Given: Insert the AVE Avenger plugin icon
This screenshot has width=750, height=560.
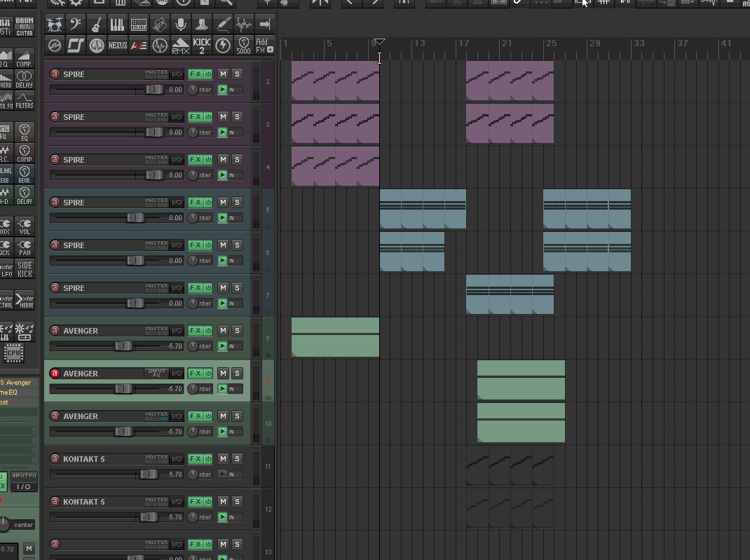Looking at the screenshot, I should [138, 46].
